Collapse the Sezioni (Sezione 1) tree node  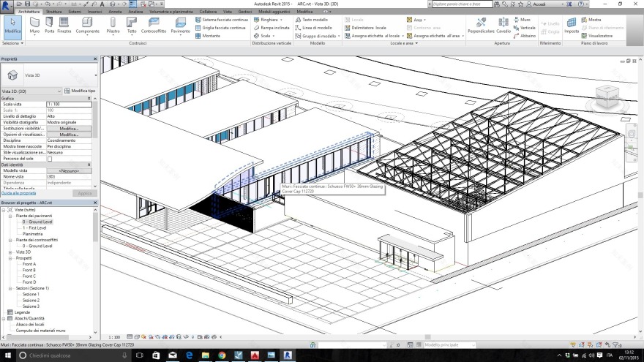click(11, 288)
